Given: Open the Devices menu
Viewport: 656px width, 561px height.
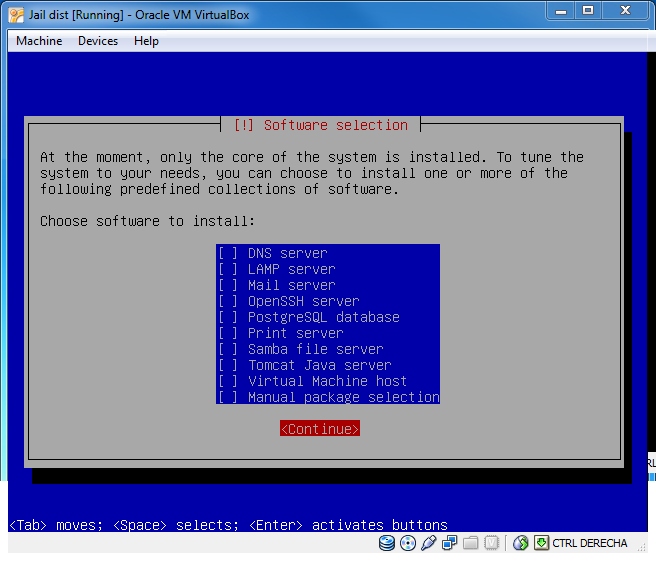Looking at the screenshot, I should pyautogui.click(x=98, y=41).
